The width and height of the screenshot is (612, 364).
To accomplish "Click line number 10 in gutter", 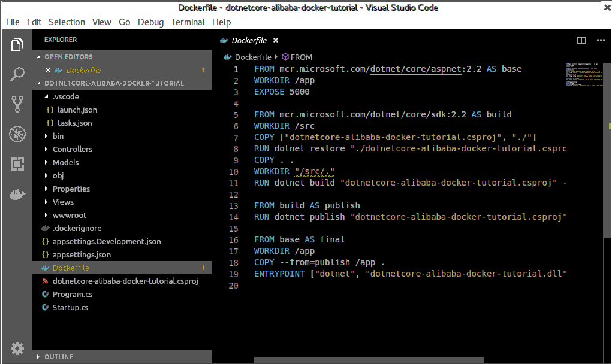I will (233, 171).
